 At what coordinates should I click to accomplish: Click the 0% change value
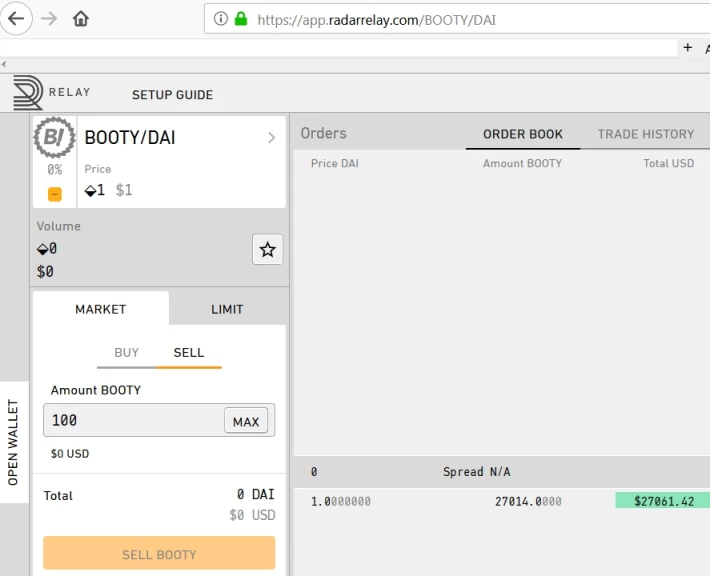[x=55, y=169]
